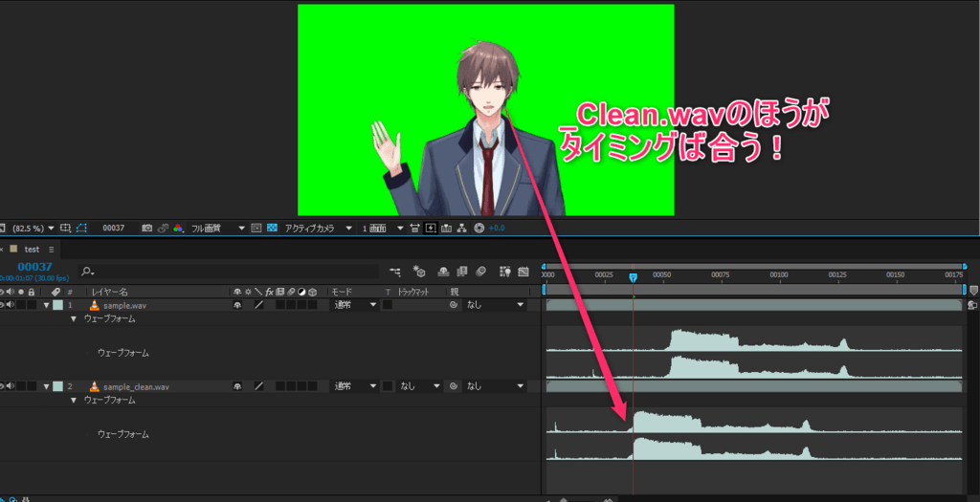
Task: Click the 00037 current time display
Action: [x=33, y=268]
